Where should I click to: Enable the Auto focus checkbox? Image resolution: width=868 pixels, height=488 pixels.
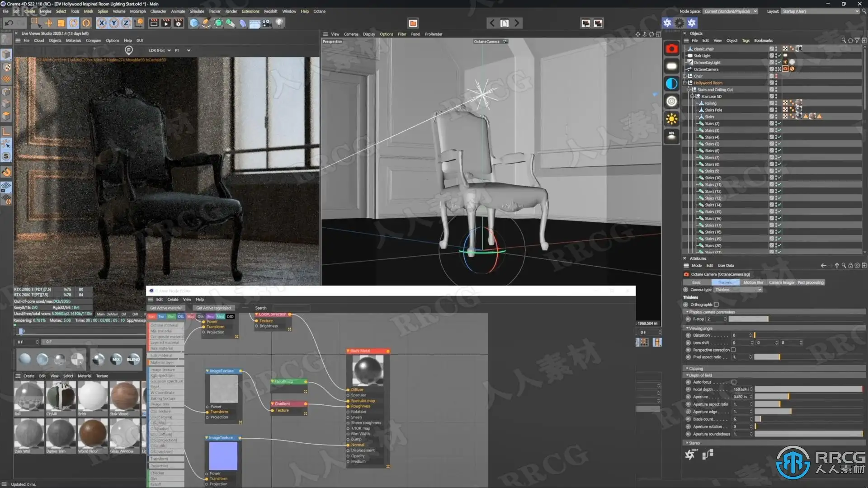point(734,382)
